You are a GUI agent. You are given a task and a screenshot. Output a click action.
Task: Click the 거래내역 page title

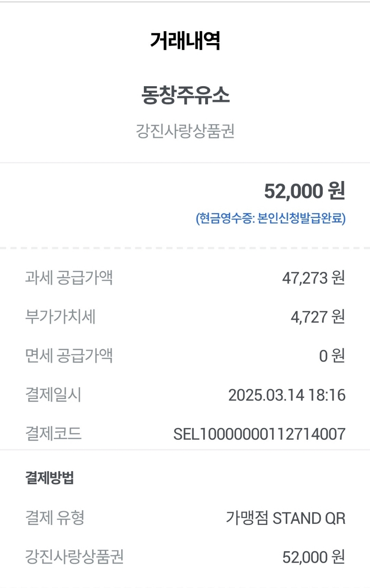[x=185, y=41]
